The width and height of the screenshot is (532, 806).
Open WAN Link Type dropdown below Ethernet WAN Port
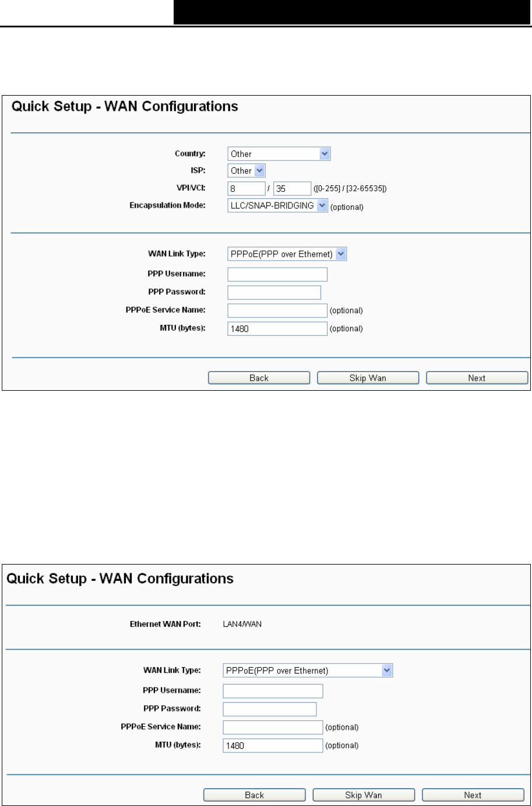308,671
